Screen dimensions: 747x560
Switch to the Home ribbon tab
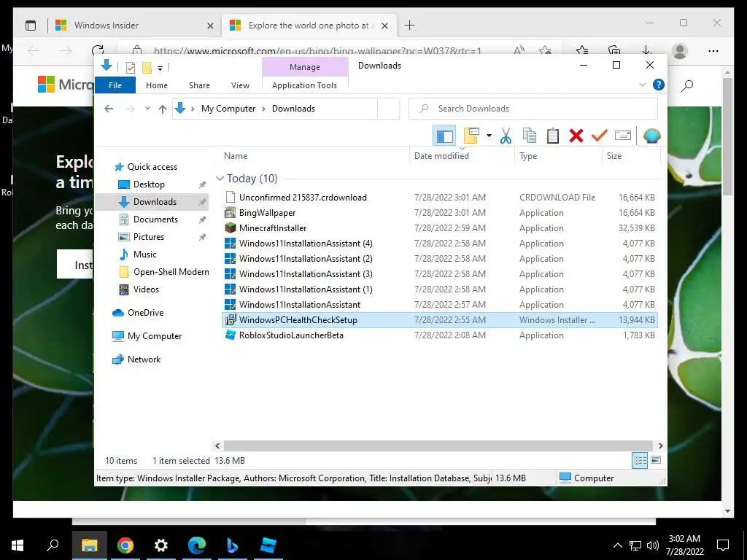pyautogui.click(x=157, y=85)
